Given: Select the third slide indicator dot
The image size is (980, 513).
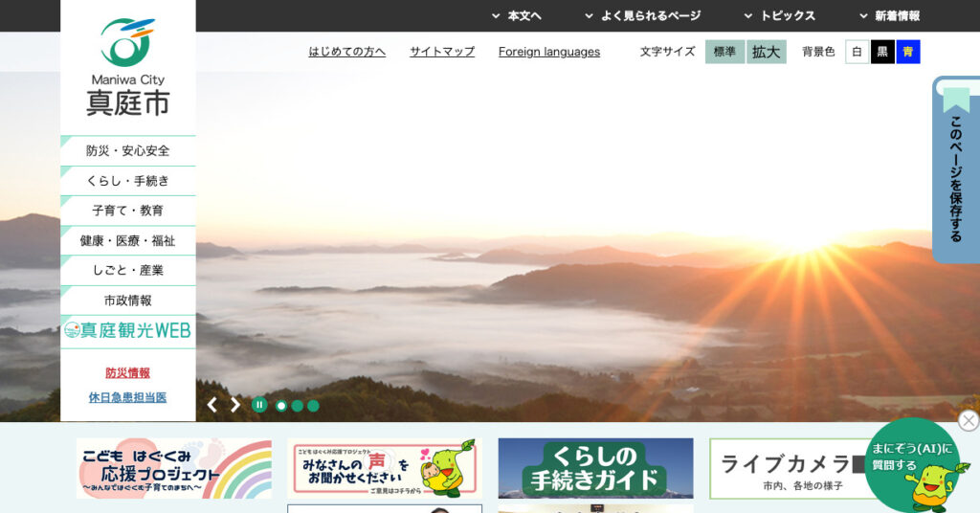Looking at the screenshot, I should (313, 406).
